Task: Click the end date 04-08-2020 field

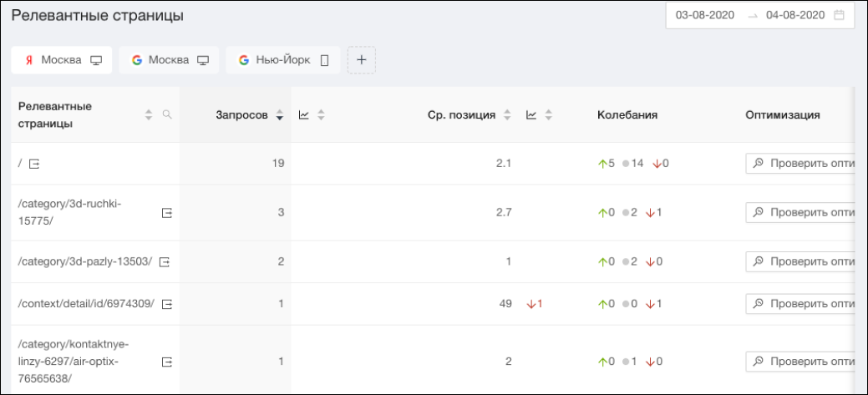Action: tap(794, 16)
